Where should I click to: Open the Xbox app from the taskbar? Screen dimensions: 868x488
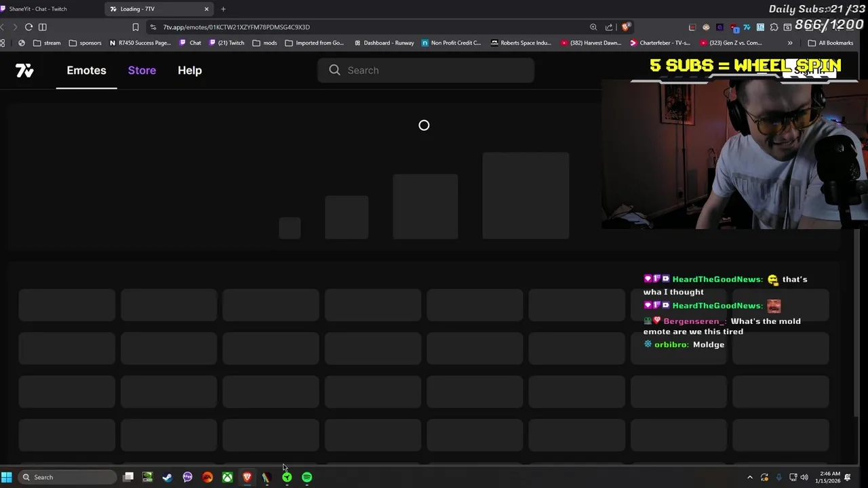[x=227, y=477]
